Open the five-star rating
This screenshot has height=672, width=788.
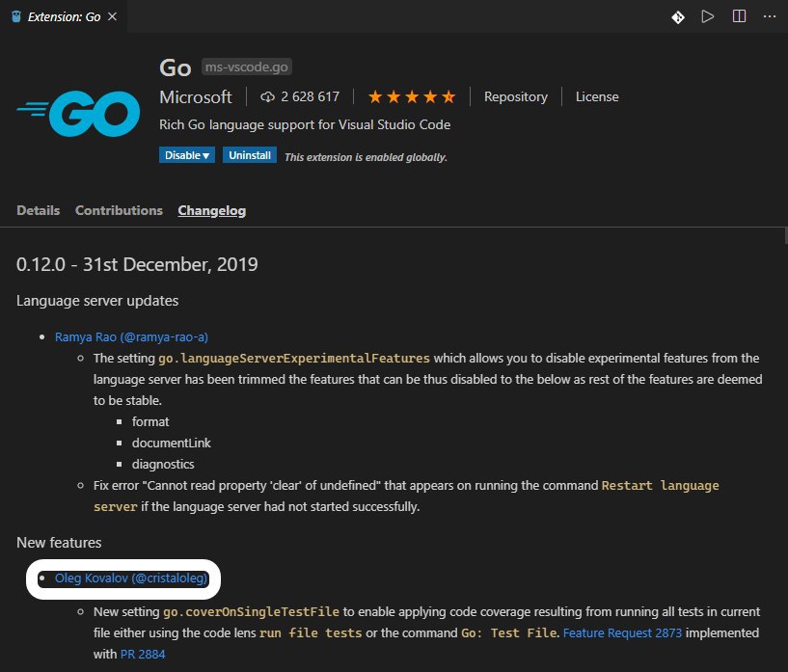pos(412,96)
